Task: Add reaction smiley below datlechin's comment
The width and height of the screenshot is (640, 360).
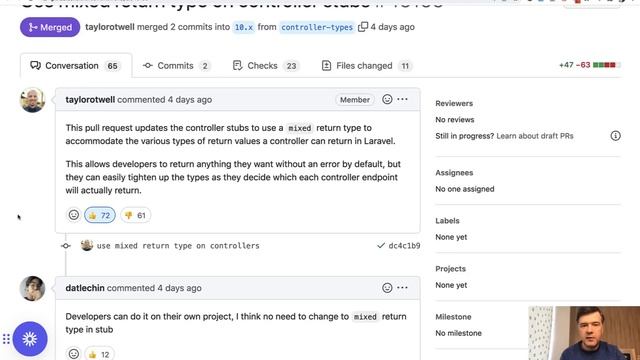Action: pyautogui.click(x=74, y=353)
